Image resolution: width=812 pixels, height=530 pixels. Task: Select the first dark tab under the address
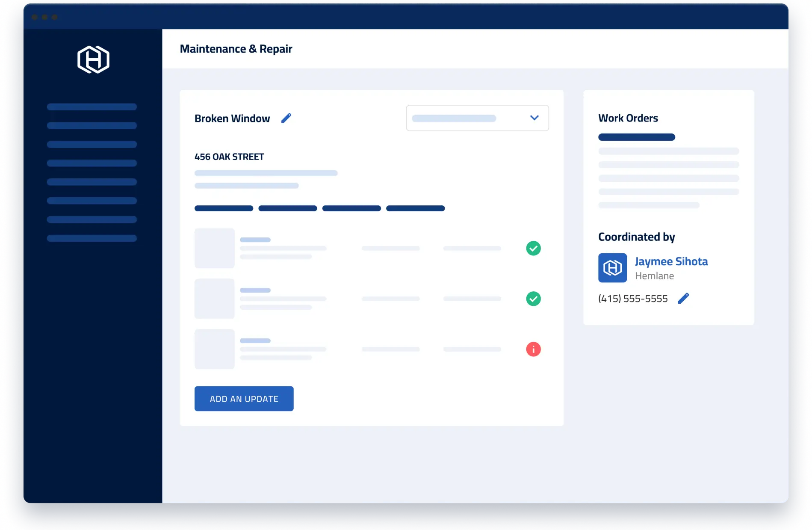coord(224,208)
